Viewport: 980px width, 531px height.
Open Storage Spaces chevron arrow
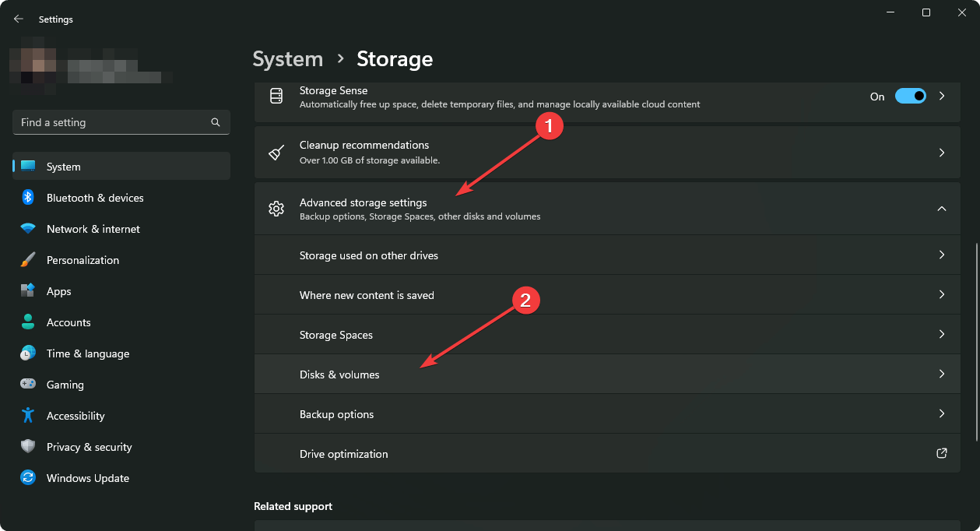click(x=942, y=334)
